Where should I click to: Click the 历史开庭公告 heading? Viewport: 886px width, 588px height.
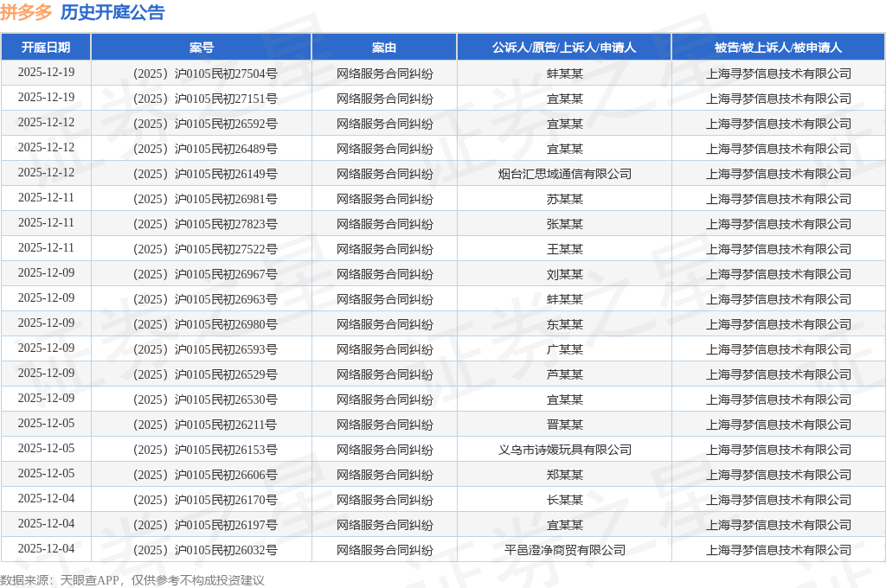tap(112, 12)
